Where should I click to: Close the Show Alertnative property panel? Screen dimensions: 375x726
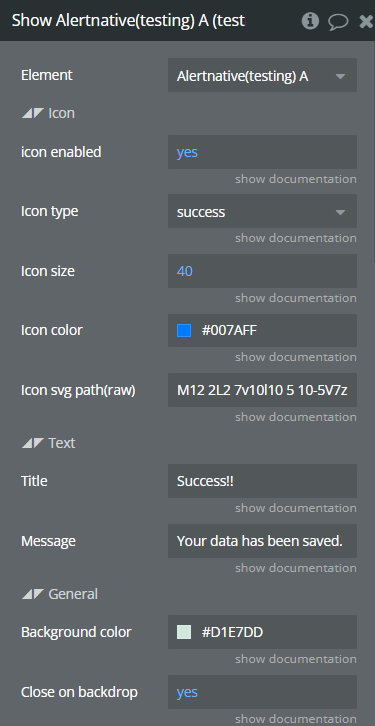(366, 21)
